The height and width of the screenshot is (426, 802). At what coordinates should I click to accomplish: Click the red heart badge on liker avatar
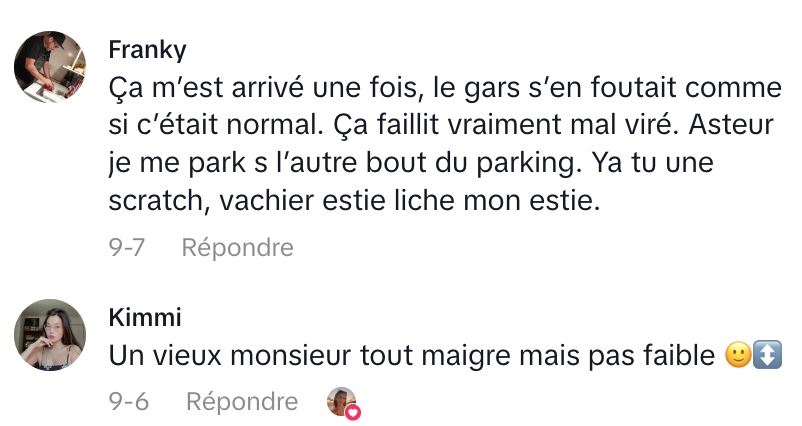[352, 411]
